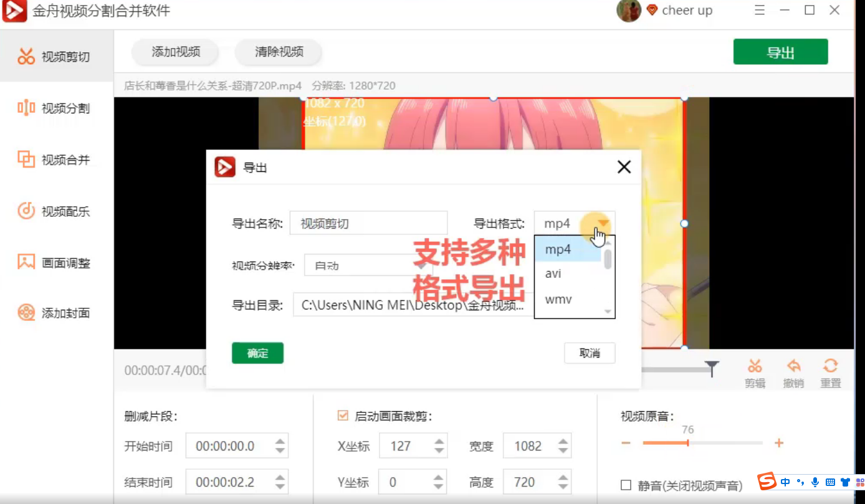Image resolution: width=865 pixels, height=504 pixels.
Task: Click the volume plus icon
Action: click(x=778, y=443)
